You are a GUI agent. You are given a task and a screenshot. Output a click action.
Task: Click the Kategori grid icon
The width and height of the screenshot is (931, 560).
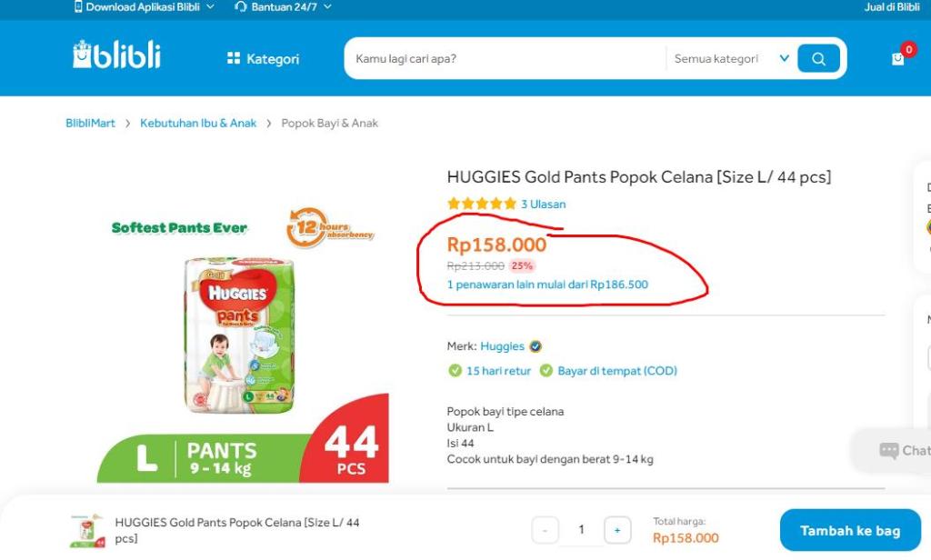234,59
